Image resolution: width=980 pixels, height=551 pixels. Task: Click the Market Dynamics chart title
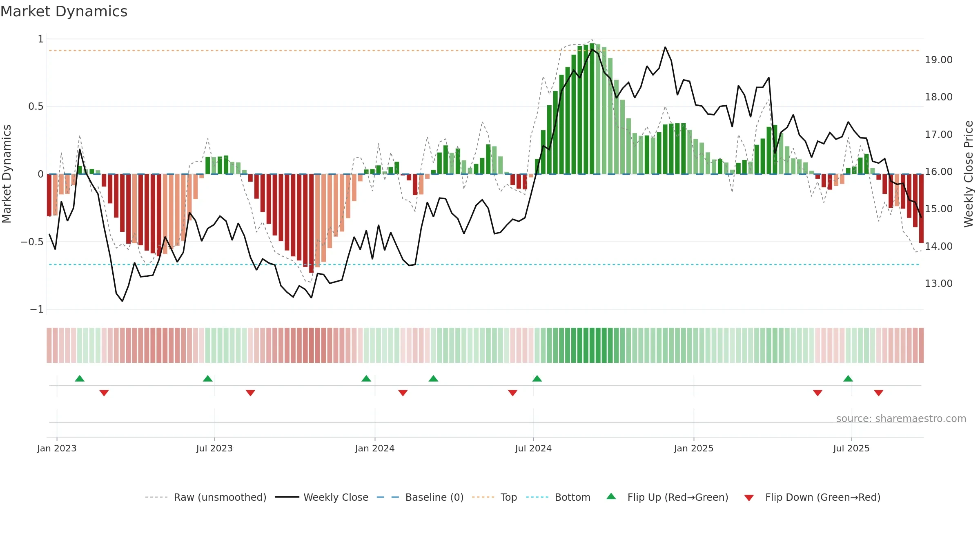pos(64,11)
